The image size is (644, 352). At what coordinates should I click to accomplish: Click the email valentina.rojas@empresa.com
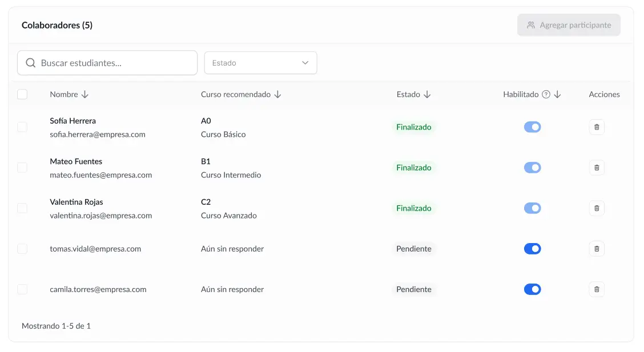[x=100, y=216]
